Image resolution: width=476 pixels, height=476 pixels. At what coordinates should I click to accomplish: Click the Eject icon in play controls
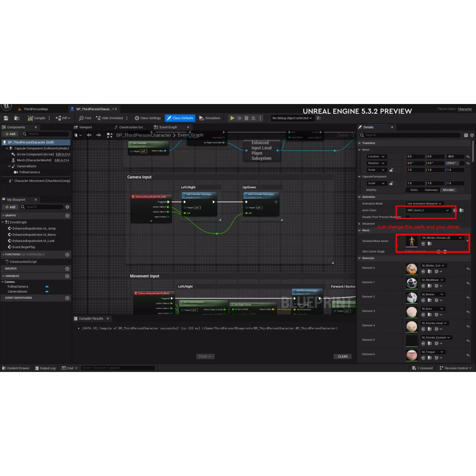(x=253, y=118)
